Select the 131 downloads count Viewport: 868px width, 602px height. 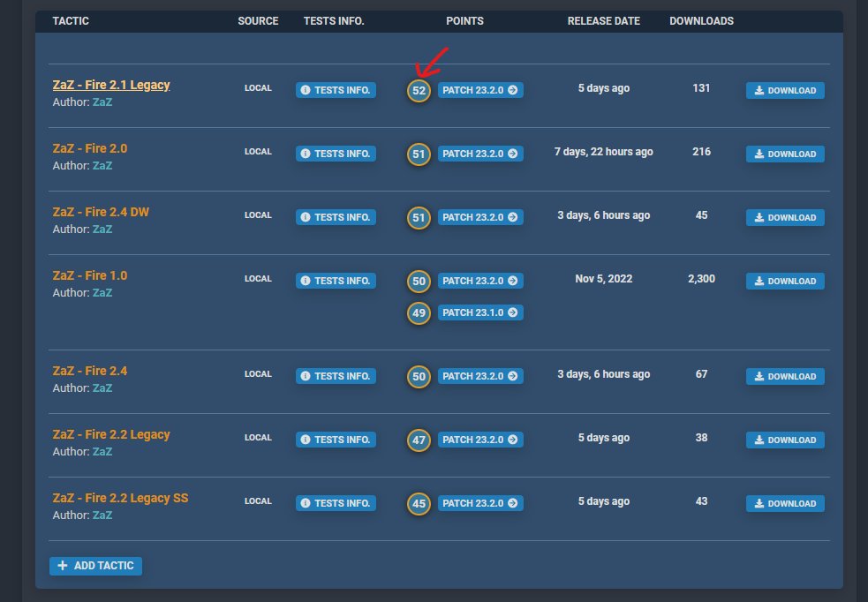pyautogui.click(x=701, y=88)
